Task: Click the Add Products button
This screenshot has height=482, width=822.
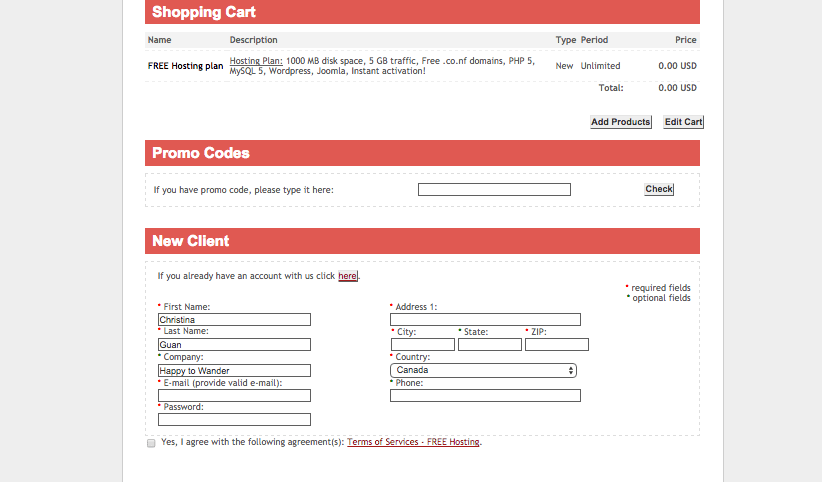Action: coord(621,122)
